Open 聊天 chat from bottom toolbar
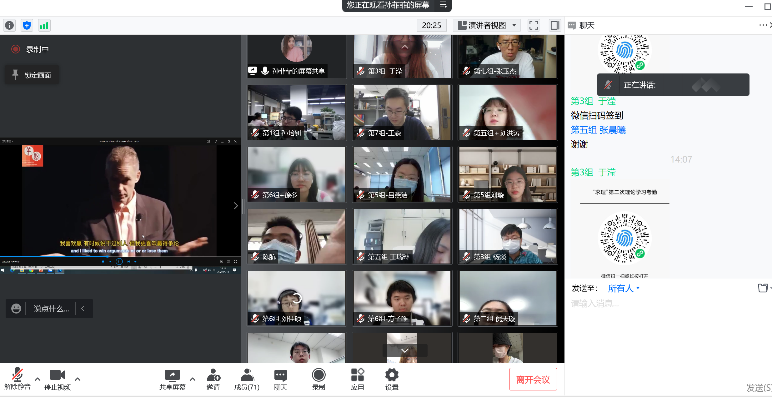Viewport: 772px width, 397px height. click(x=281, y=379)
